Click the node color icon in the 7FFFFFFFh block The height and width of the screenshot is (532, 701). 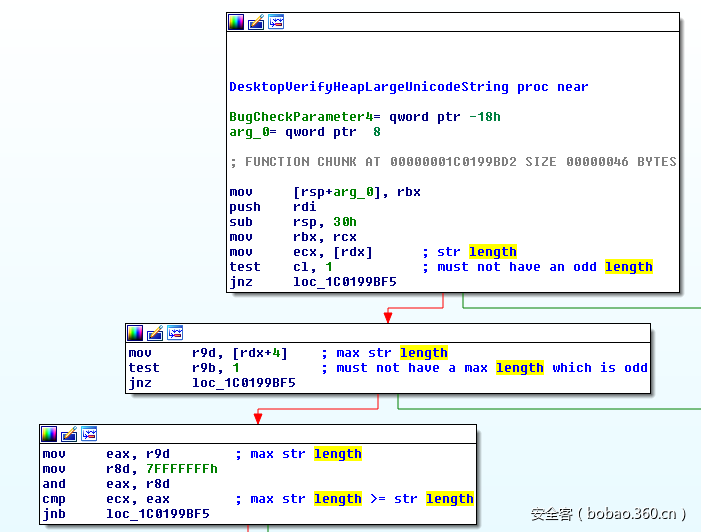point(49,434)
